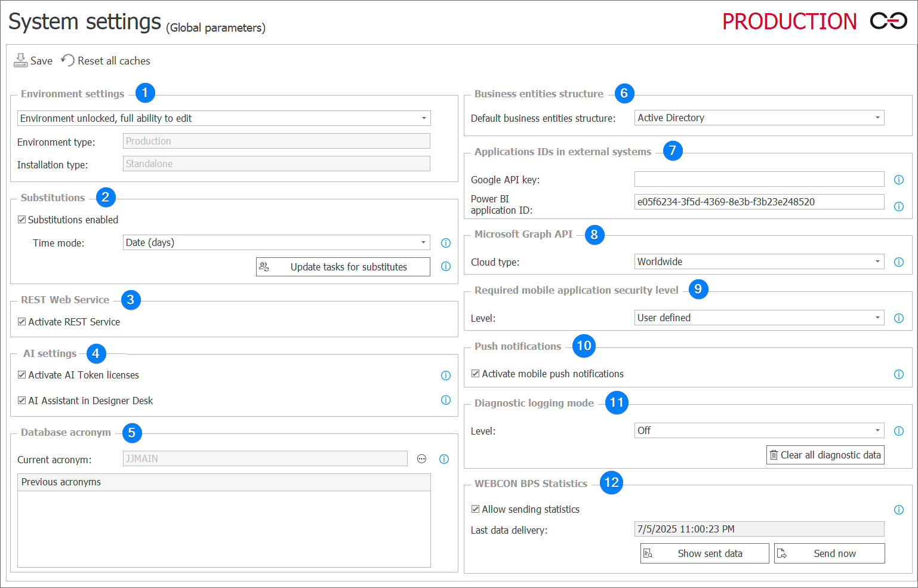Click info icon for AI Assistant in Designer Desk
The image size is (918, 588).
(445, 400)
